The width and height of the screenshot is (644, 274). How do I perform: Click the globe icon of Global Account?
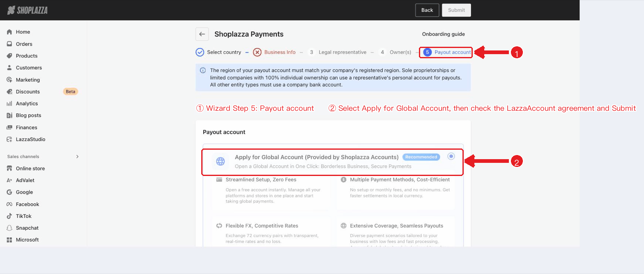[x=221, y=162]
